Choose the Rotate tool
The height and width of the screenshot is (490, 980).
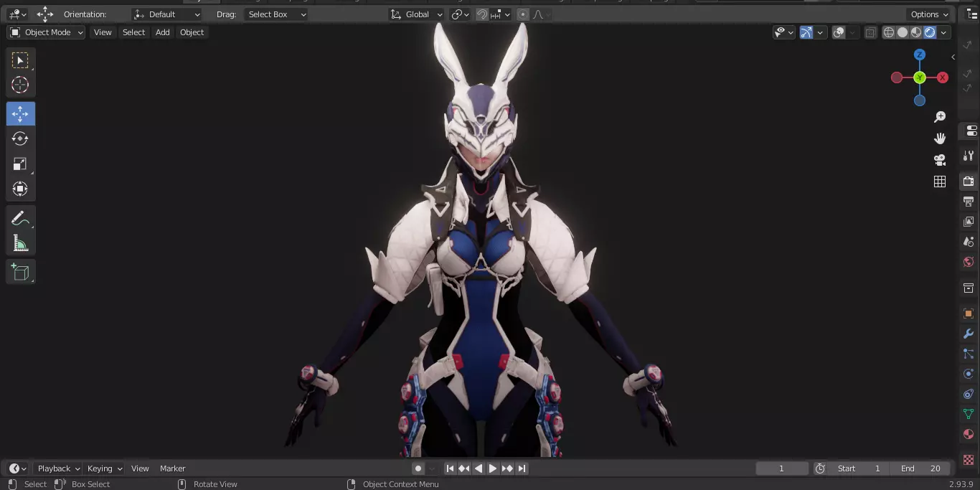(20, 138)
